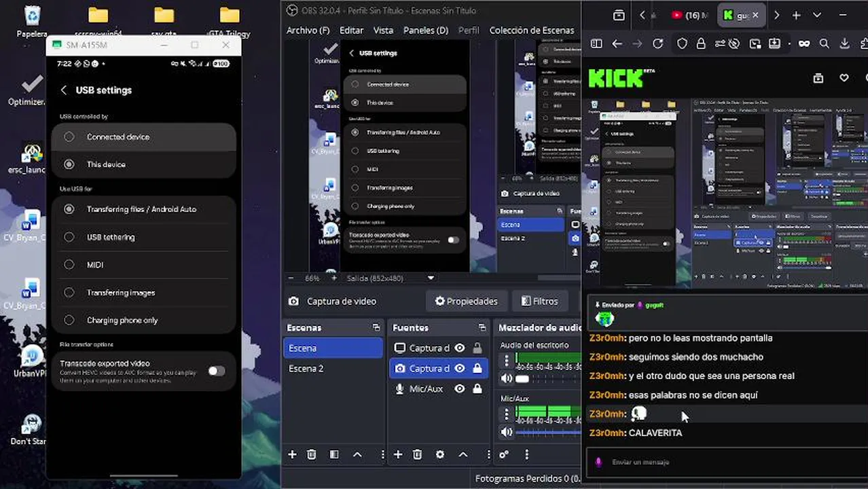Open browser search magnifier icon
Image resolution: width=868 pixels, height=489 pixels.
click(824, 43)
